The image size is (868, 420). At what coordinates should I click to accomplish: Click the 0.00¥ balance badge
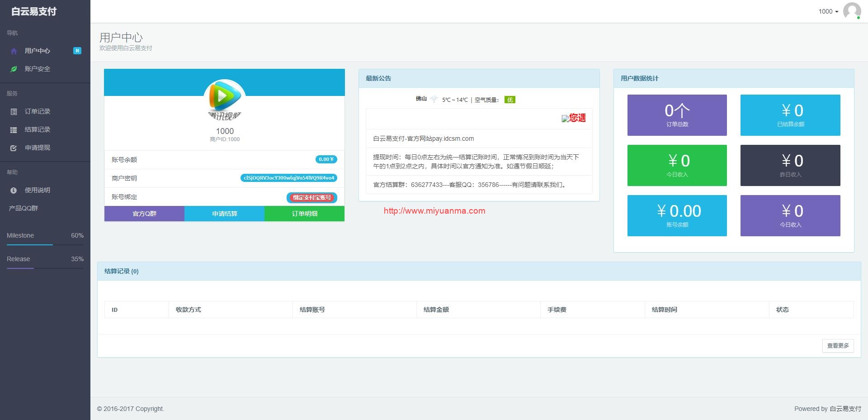pyautogui.click(x=326, y=159)
